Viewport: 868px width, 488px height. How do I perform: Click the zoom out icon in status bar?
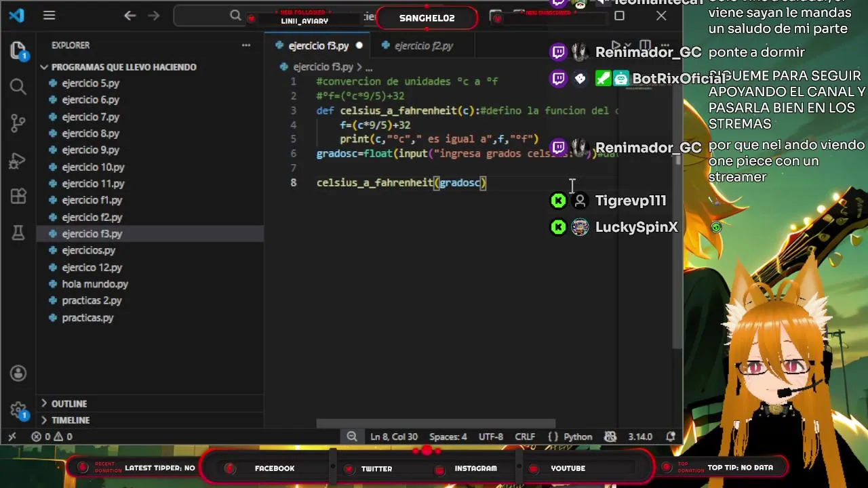coord(352,436)
